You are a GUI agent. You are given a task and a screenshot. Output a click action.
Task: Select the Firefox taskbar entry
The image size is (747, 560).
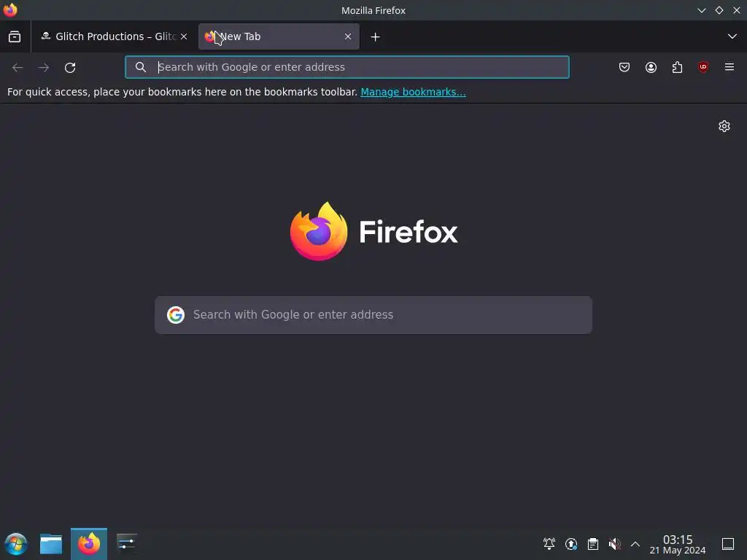[89, 544]
